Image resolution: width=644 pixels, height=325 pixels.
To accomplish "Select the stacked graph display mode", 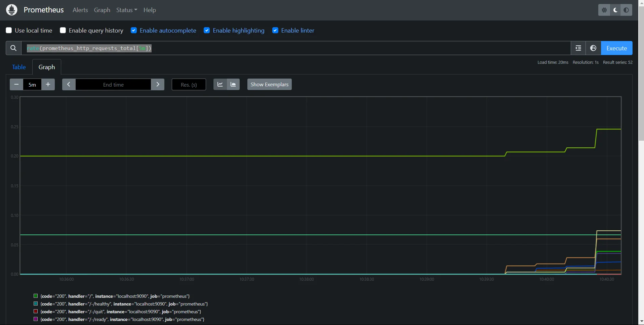I will (233, 84).
